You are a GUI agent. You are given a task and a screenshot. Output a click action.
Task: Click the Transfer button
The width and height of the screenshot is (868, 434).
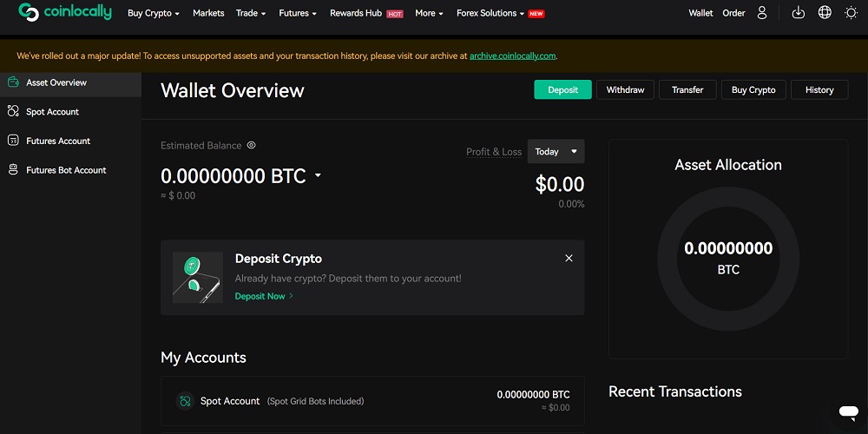coord(687,89)
